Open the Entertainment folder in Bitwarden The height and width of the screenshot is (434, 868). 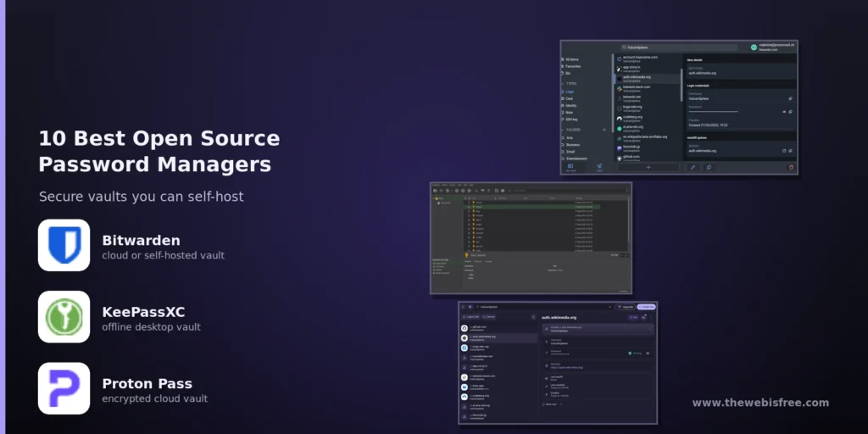[x=574, y=159]
